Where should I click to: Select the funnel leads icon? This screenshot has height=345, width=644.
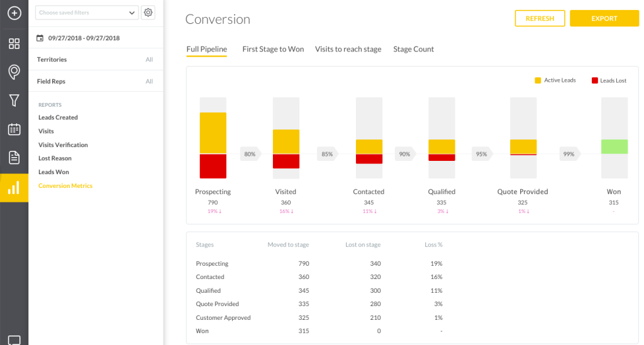pos(14,101)
